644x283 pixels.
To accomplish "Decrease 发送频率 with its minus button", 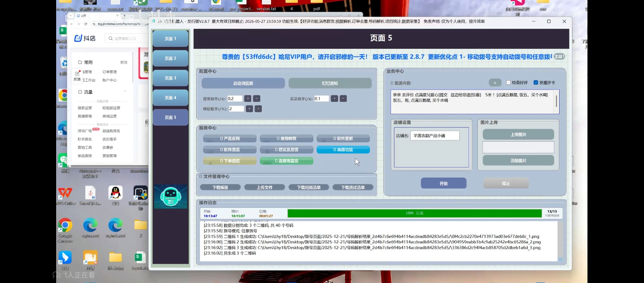I will (343, 99).
